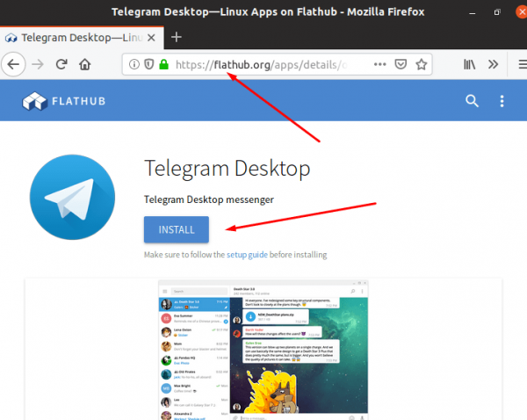Go back to the previous page

[x=13, y=64]
